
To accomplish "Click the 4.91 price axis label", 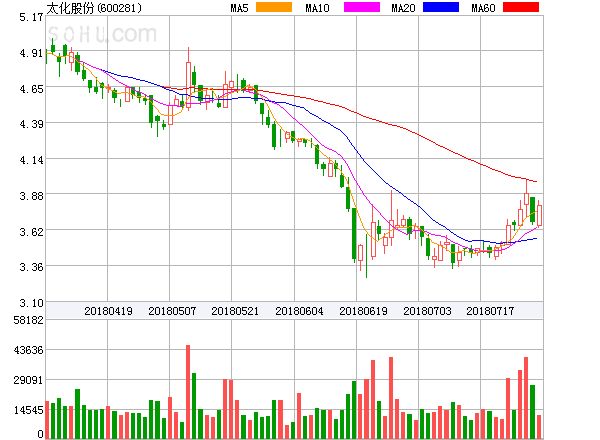I will pyautogui.click(x=31, y=53).
